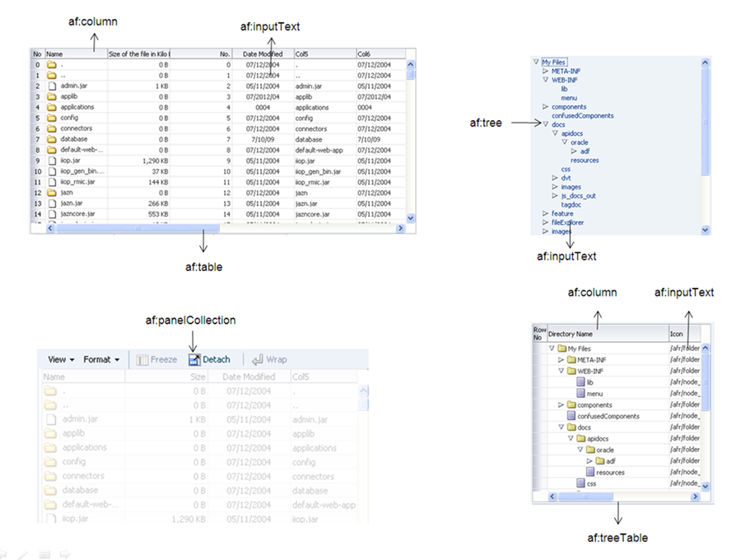The width and height of the screenshot is (741, 560).
Task: Click top table horizontal scrollbar left arrow
Action: pos(50,228)
